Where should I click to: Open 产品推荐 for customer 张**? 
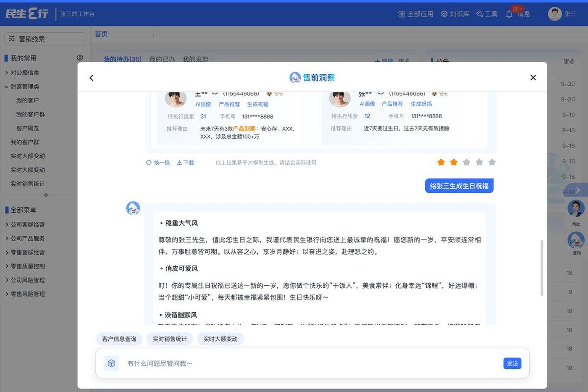[x=392, y=104]
